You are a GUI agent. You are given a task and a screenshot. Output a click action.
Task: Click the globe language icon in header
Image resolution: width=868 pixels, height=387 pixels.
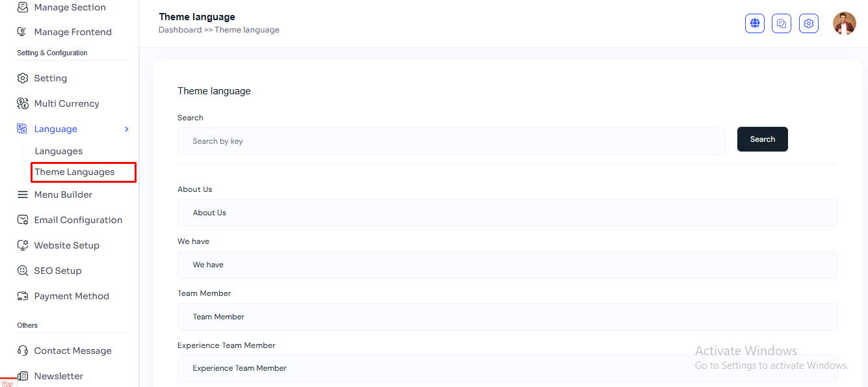754,23
